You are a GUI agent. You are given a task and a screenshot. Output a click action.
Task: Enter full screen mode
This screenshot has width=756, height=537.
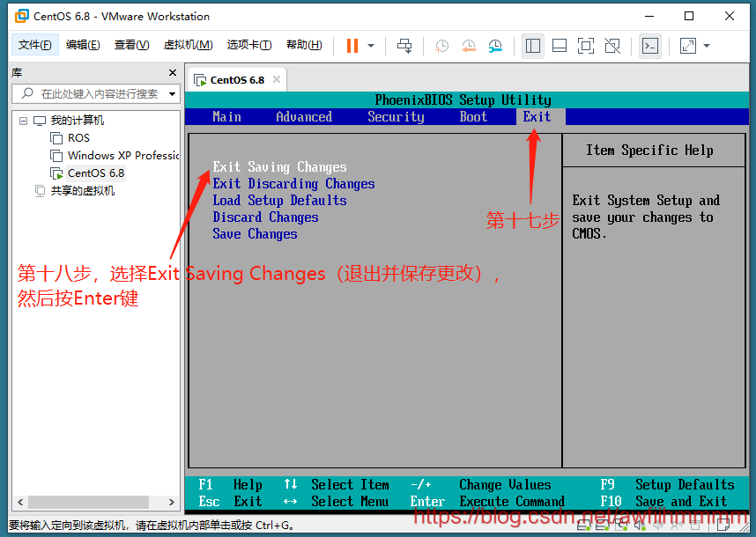[585, 46]
